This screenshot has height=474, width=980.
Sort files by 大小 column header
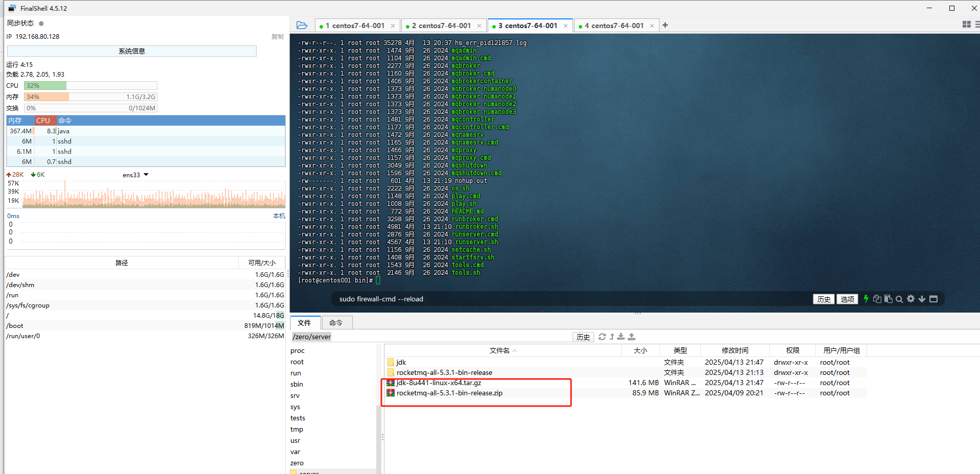641,350
